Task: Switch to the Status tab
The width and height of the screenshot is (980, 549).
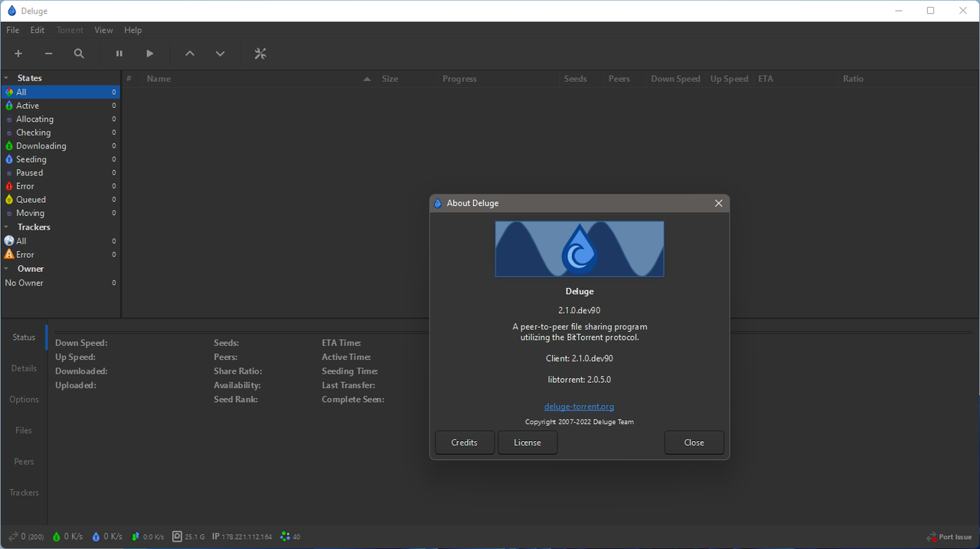Action: click(24, 337)
